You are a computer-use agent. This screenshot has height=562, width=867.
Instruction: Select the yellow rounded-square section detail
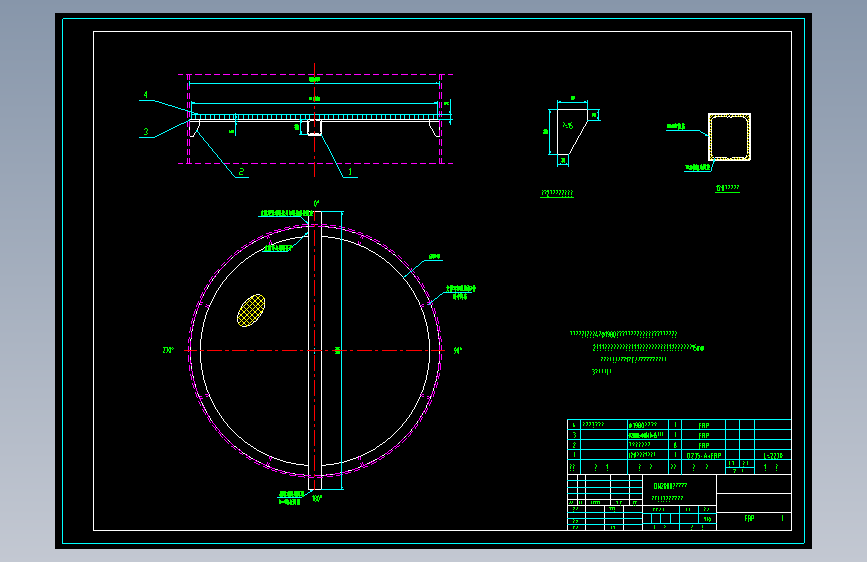coord(729,137)
